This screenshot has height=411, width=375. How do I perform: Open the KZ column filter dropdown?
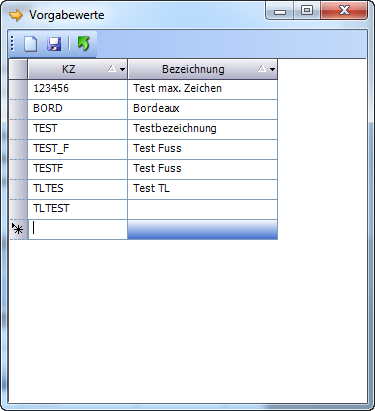(x=122, y=69)
